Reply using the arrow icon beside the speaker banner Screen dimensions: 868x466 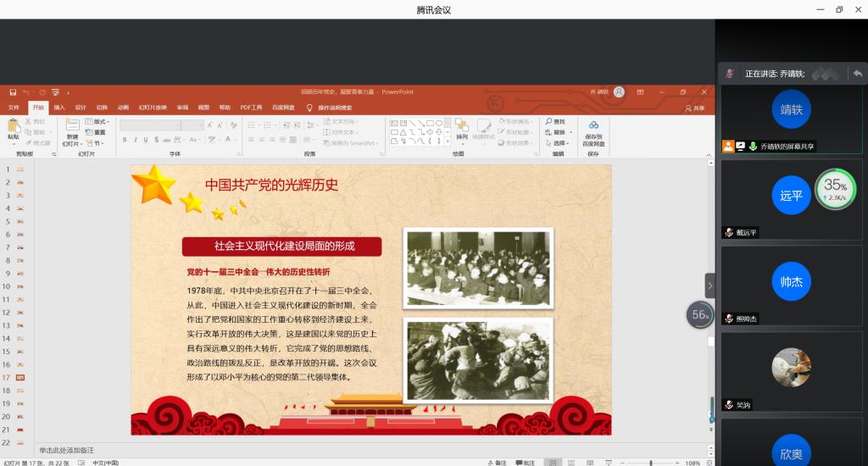(858, 74)
